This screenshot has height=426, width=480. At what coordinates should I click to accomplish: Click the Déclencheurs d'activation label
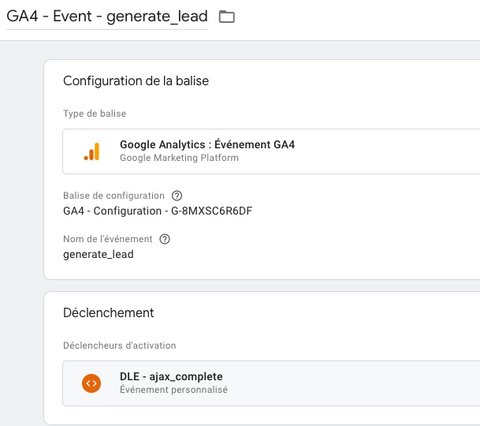coord(119,346)
